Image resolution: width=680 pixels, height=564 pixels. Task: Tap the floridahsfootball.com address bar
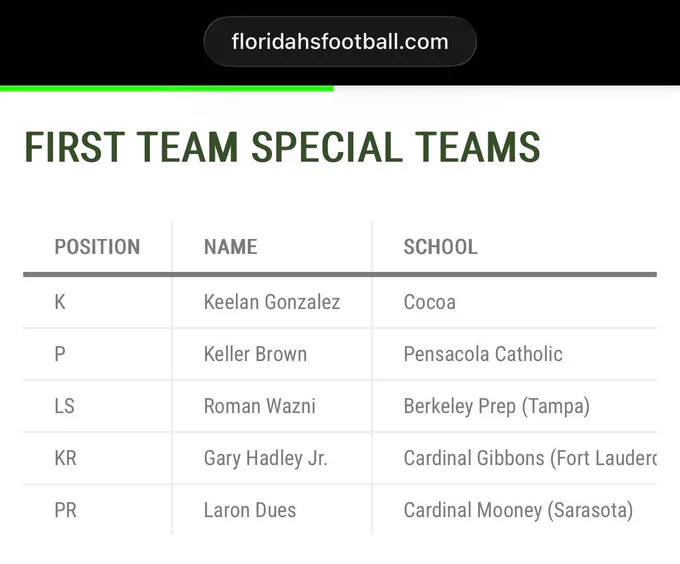(340, 42)
